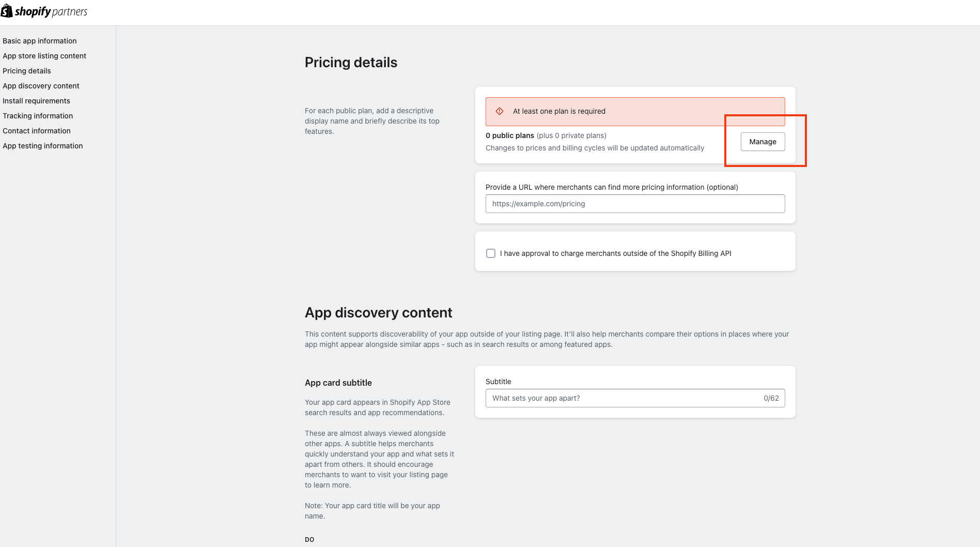Click the 0/62 character counter

[x=771, y=398]
